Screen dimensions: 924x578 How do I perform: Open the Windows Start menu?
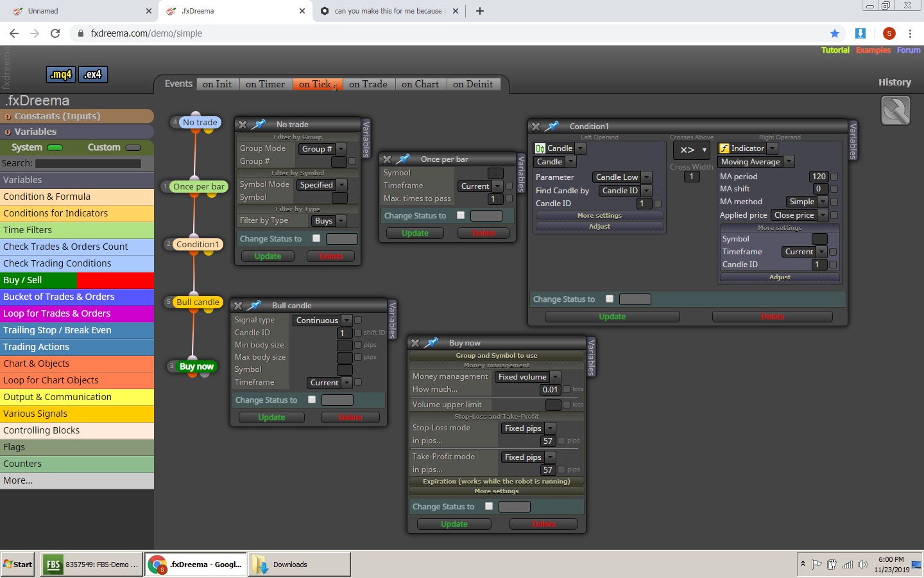[x=17, y=565]
